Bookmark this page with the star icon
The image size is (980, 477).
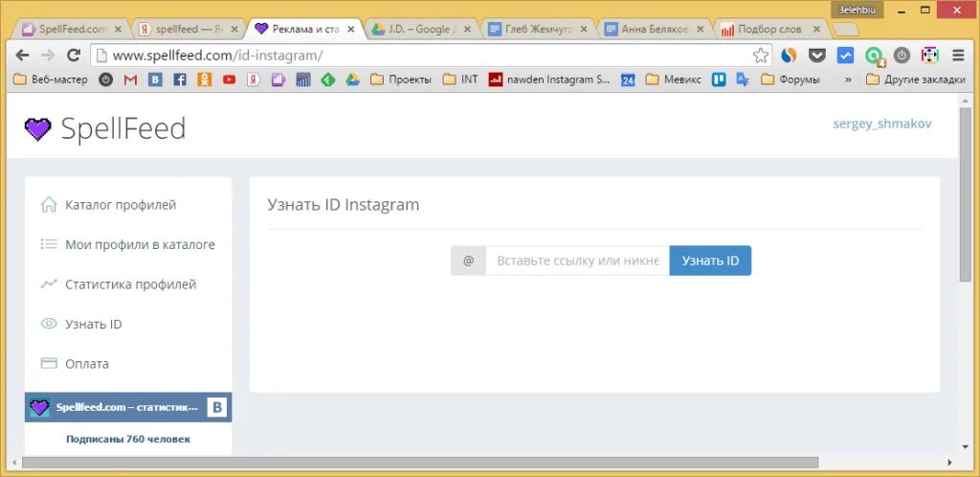(x=761, y=56)
